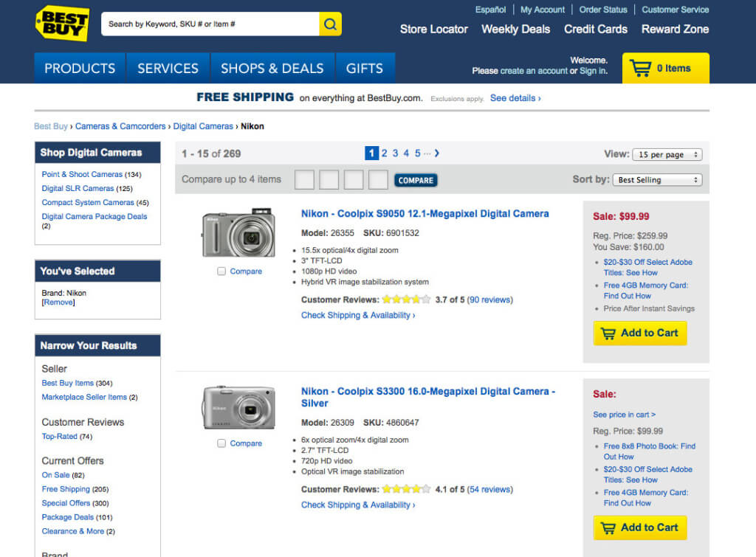Click the yellow search magnifier button
The width and height of the screenshot is (756, 557).
point(330,24)
